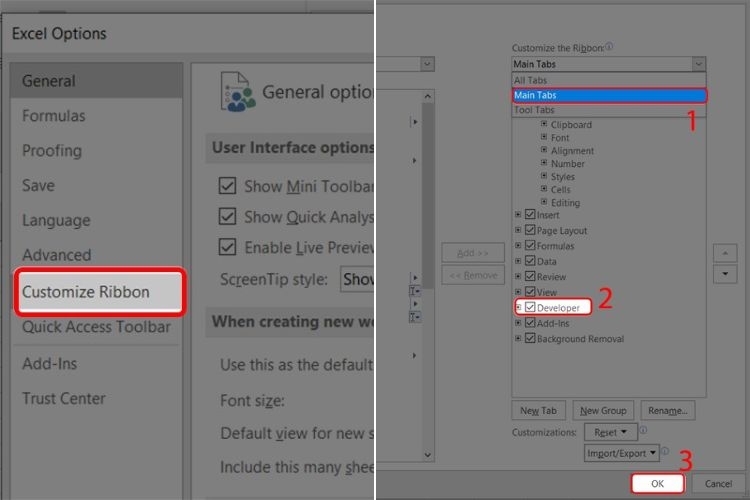Open the Customize the Ribbon dropdown arrow
Viewport: 750px width, 500px height.
(698, 64)
